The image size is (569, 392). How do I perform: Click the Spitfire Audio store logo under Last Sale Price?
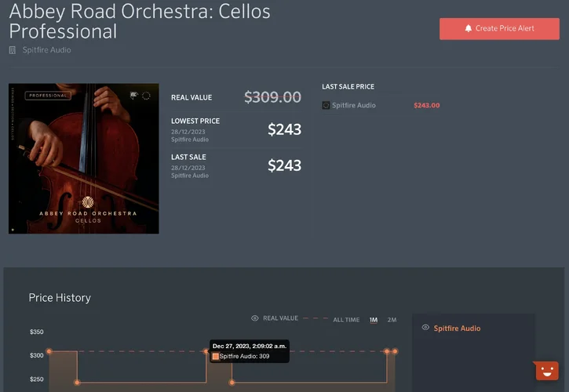click(326, 105)
